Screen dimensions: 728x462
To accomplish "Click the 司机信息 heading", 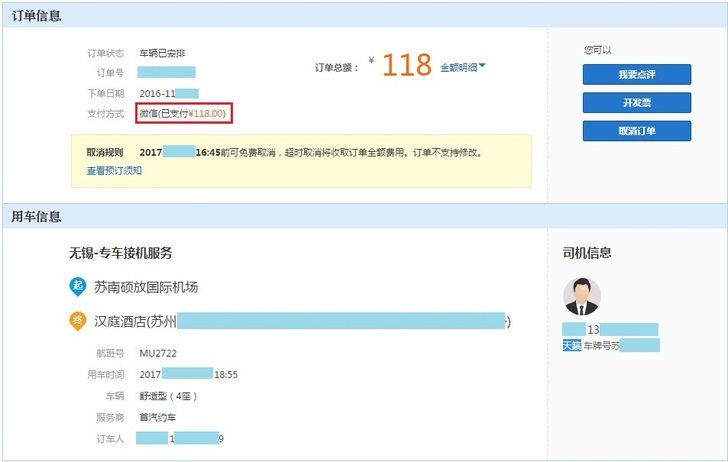I will tap(587, 253).
